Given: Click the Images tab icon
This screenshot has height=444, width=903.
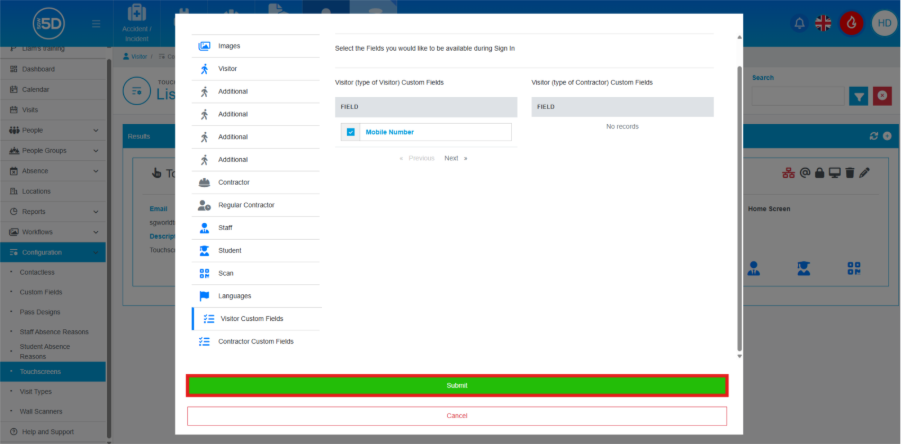Looking at the screenshot, I should (x=204, y=46).
